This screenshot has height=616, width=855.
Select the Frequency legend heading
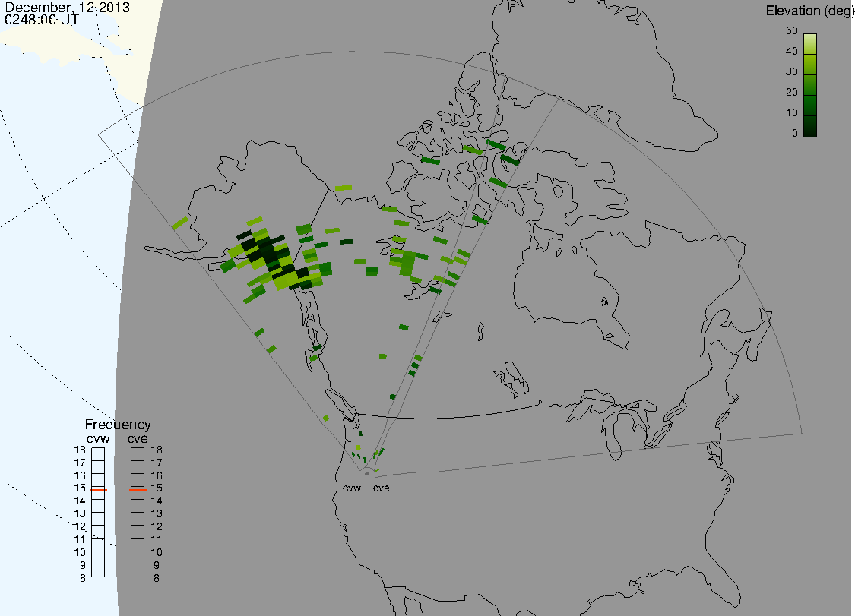point(118,425)
